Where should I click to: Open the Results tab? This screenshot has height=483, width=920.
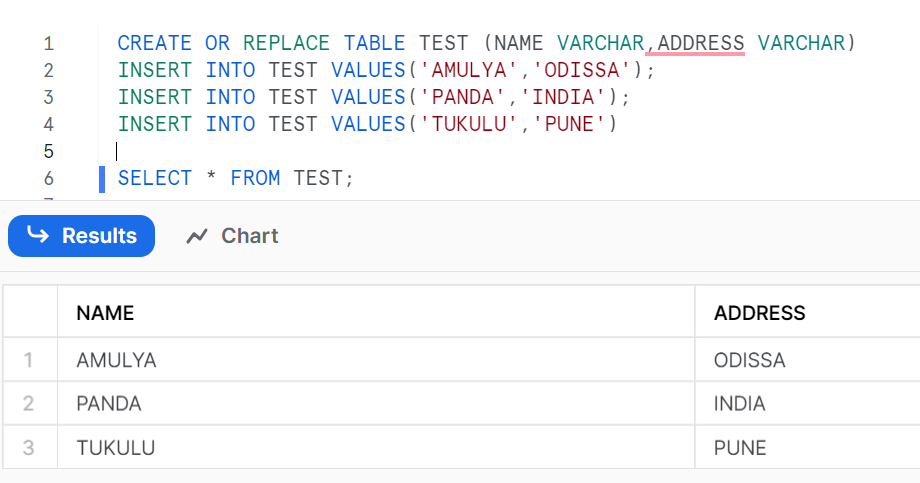[82, 236]
